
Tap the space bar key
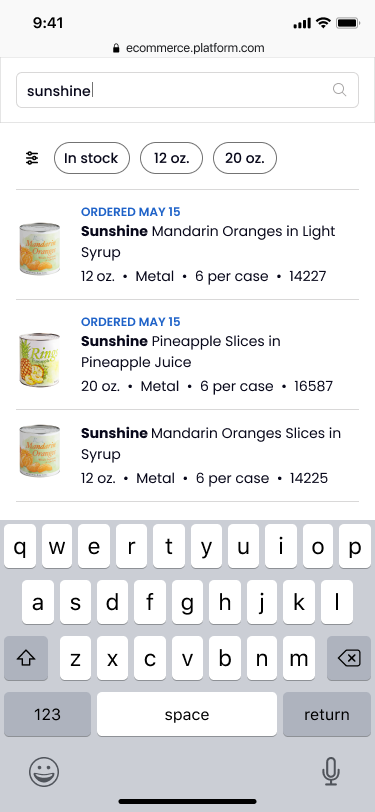click(187, 714)
